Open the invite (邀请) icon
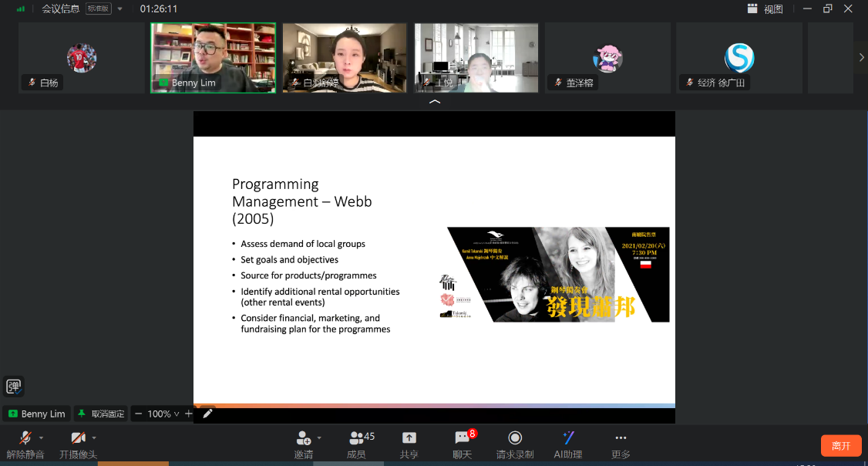The height and width of the screenshot is (466, 868). tap(303, 438)
